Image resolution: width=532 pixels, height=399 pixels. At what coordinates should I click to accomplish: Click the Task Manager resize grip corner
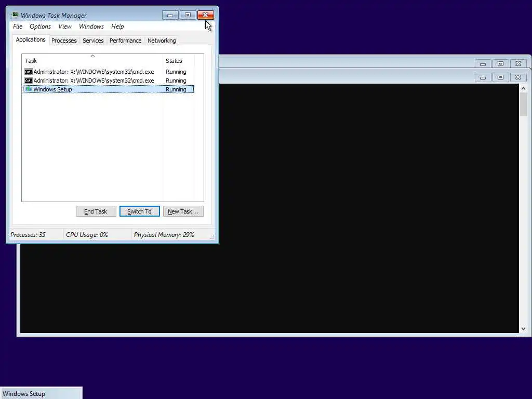coord(212,237)
